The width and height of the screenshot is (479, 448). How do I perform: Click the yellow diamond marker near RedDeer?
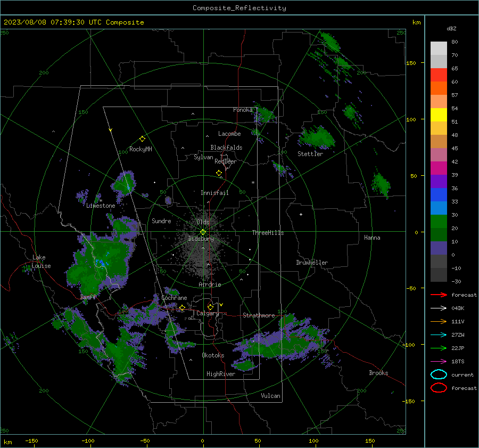pyautogui.click(x=219, y=173)
